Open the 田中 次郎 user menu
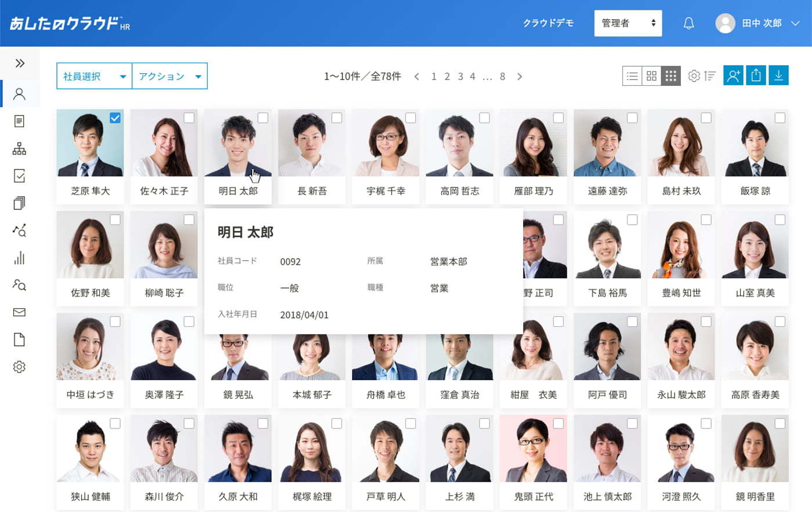Image resolution: width=812 pixels, height=512 pixels. pyautogui.click(x=757, y=23)
